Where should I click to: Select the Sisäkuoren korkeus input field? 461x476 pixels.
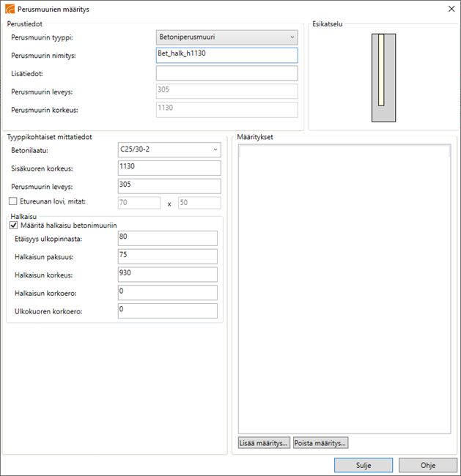[x=169, y=168]
